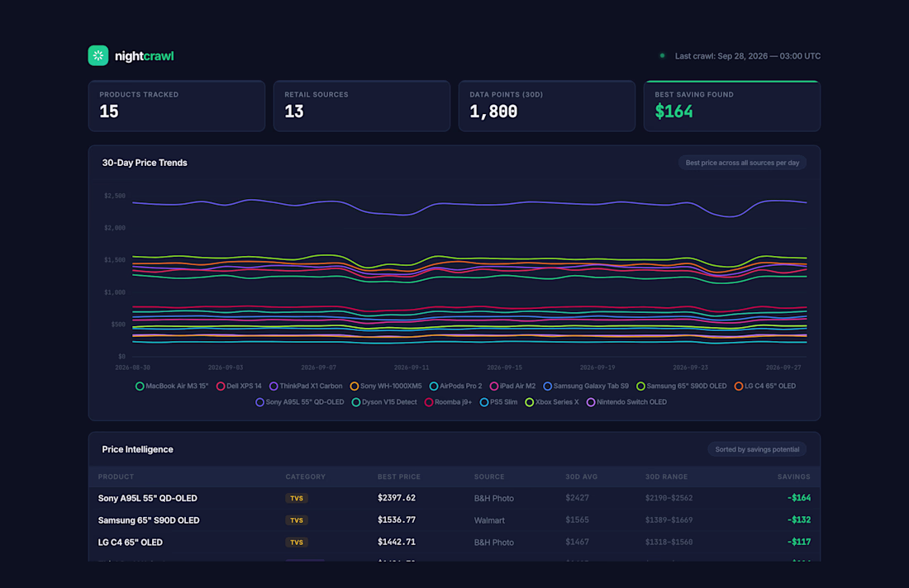Sort by the CATEGORY column header
The width and height of the screenshot is (909, 588).
[306, 477]
